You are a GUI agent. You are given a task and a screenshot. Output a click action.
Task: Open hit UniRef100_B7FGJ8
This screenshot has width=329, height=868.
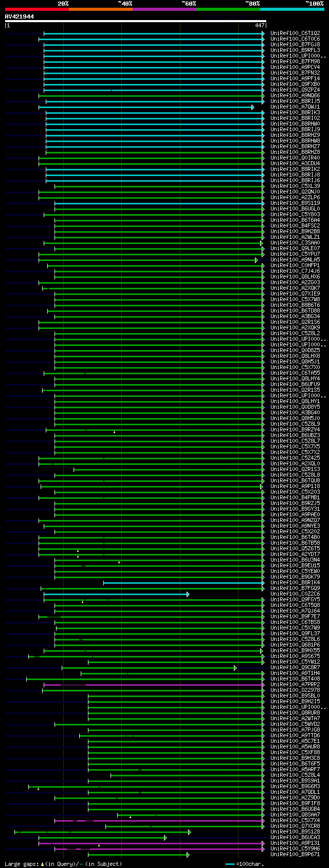(x=295, y=44)
